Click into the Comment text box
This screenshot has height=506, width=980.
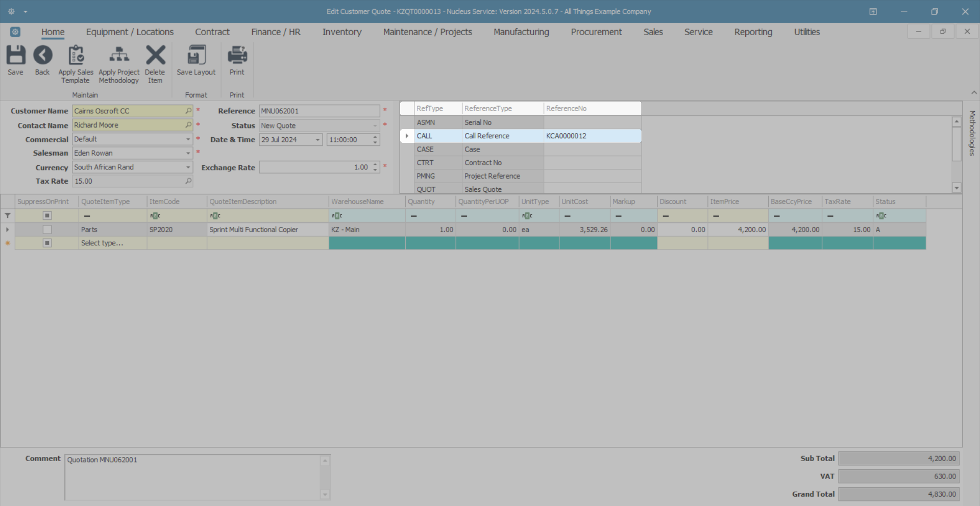pos(193,477)
